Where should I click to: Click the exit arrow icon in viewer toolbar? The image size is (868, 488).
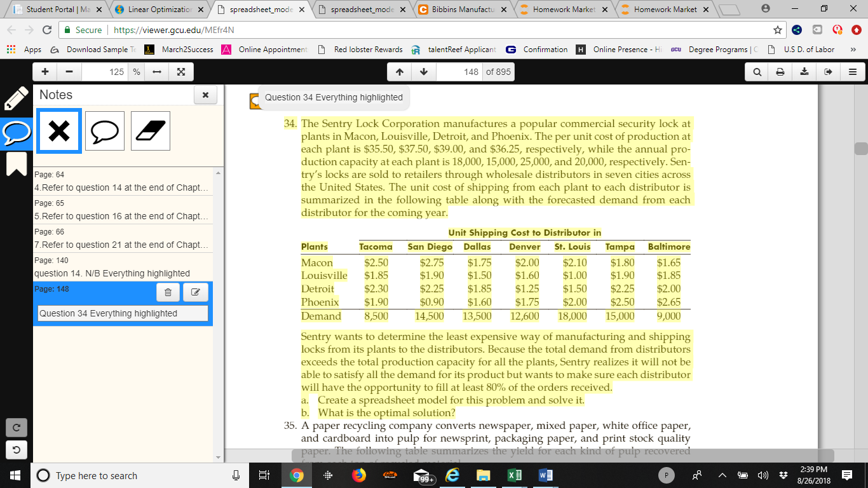828,72
